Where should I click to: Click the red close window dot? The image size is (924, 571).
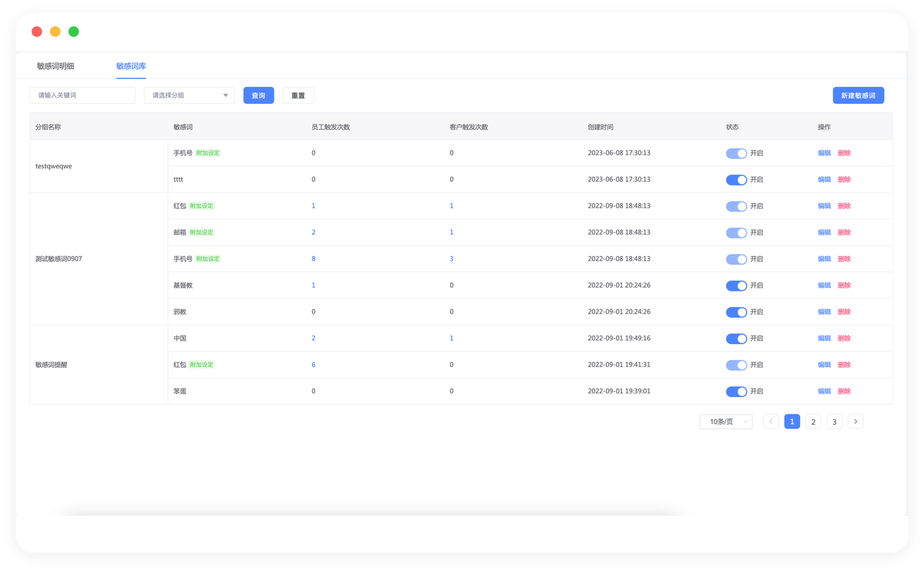pos(37,32)
